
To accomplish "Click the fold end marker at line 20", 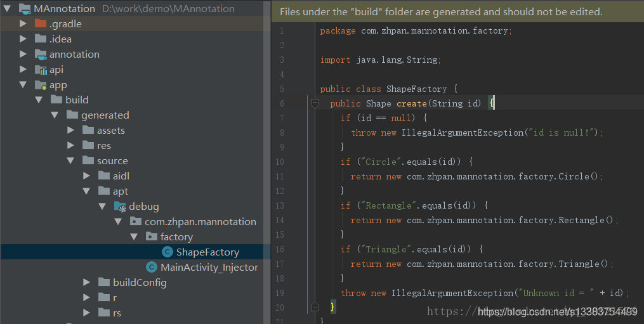I will point(315,307).
